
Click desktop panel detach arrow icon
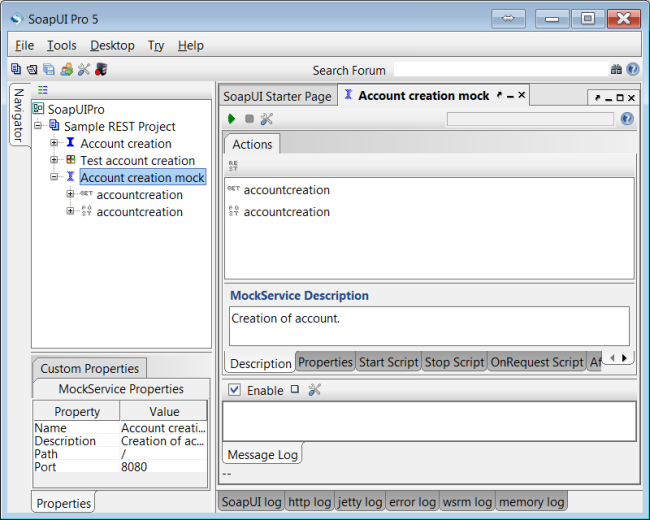tap(597, 98)
